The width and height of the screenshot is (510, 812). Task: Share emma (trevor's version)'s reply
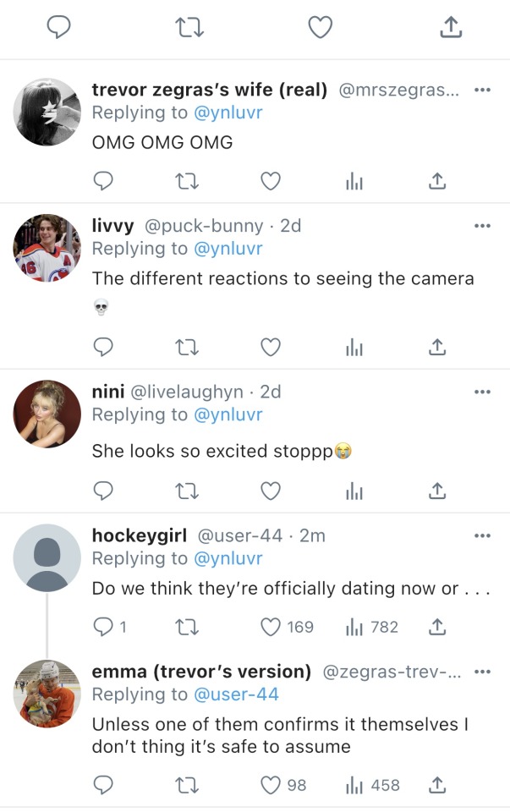point(436,785)
